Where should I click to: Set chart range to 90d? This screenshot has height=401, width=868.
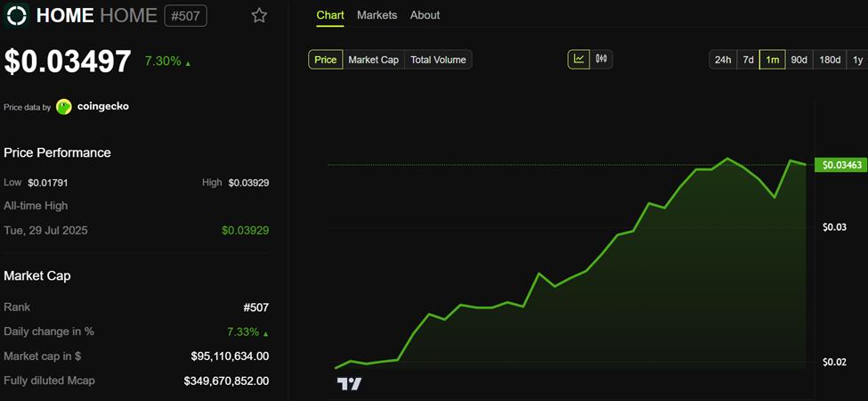799,60
